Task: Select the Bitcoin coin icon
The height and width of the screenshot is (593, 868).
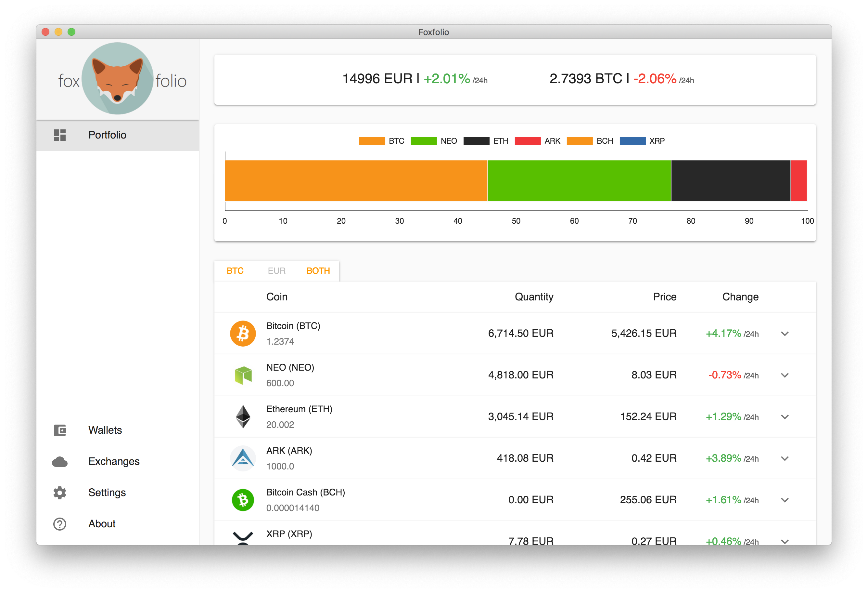Action: click(x=243, y=333)
